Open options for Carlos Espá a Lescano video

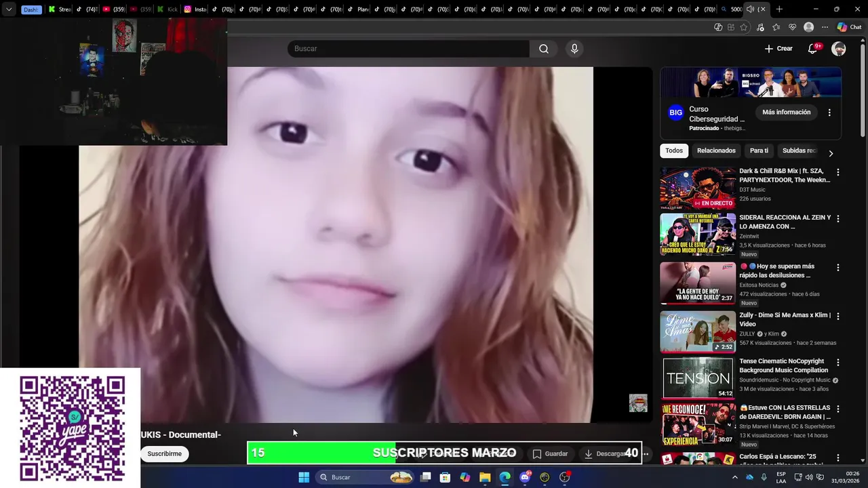click(838, 458)
